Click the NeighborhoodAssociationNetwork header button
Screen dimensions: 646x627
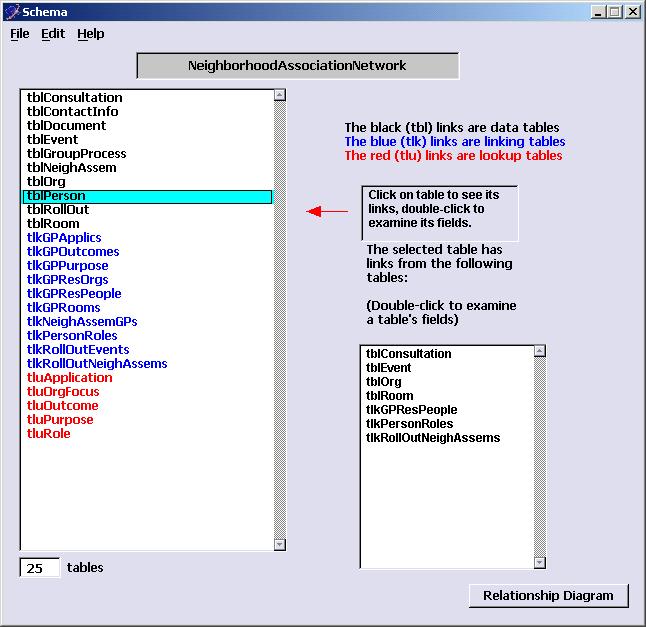click(x=297, y=66)
